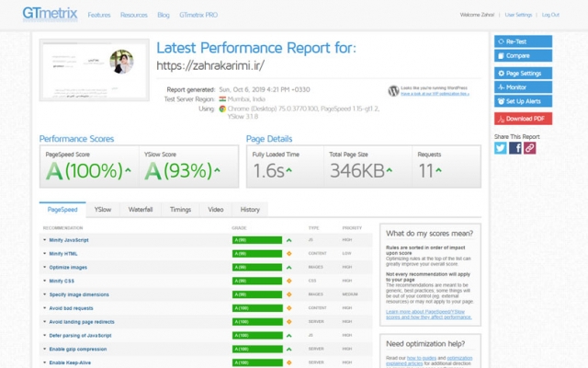The width and height of the screenshot is (588, 368).
Task: Share report via Twitter icon
Action: click(500, 148)
